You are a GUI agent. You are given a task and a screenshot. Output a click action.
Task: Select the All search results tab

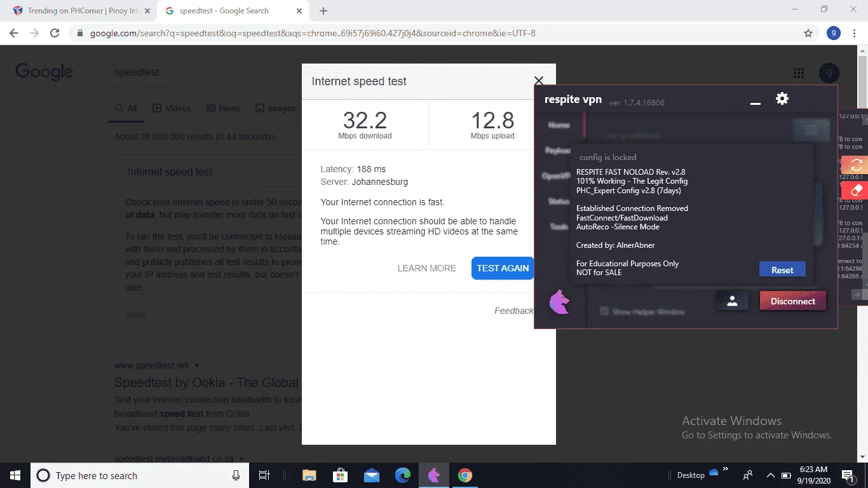pos(126,109)
